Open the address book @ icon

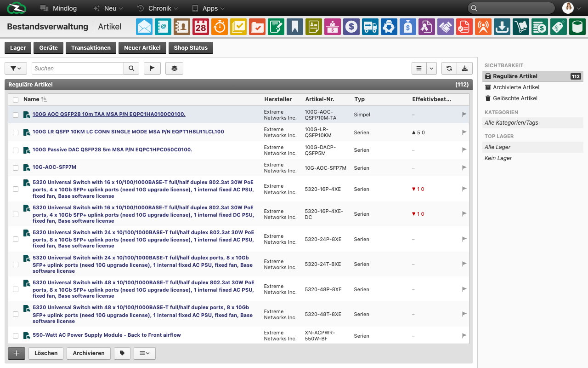163,27
